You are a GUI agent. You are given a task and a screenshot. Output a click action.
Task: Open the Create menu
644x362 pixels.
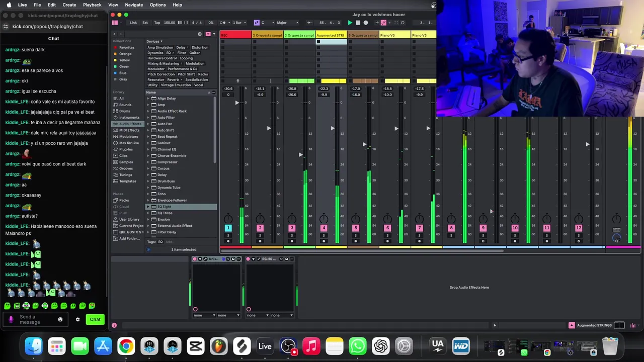pos(69,5)
